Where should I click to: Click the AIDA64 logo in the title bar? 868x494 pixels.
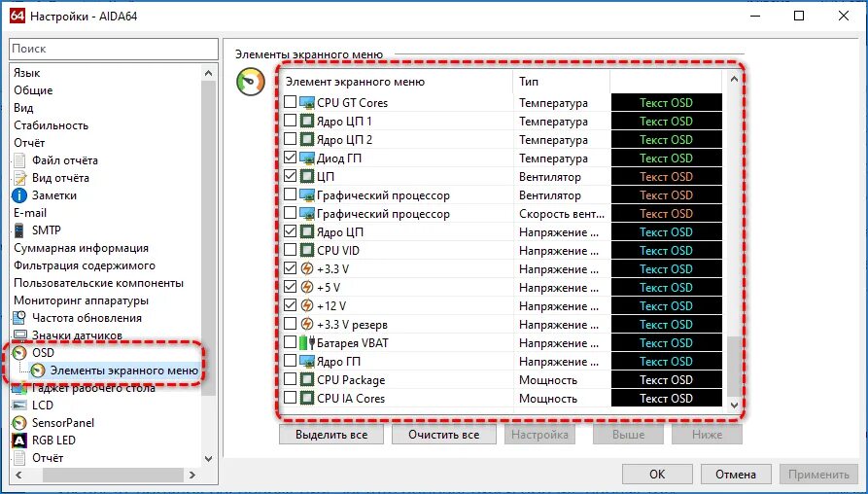tap(17, 16)
